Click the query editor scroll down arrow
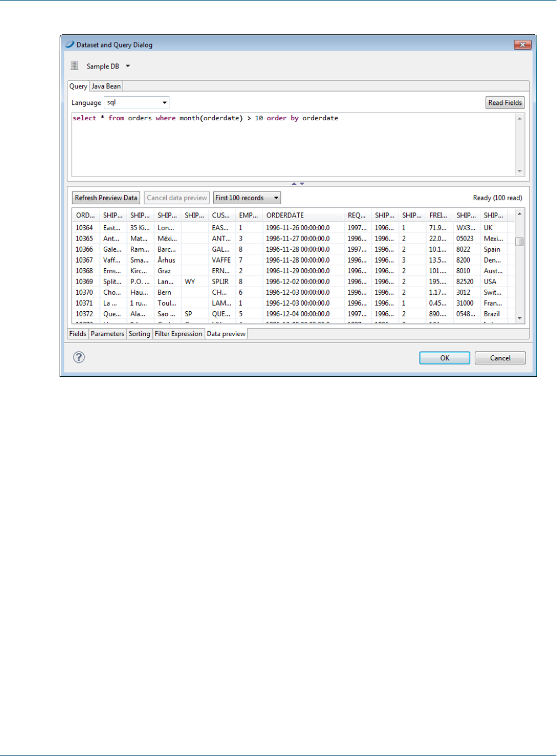557x756 pixels. pos(519,171)
